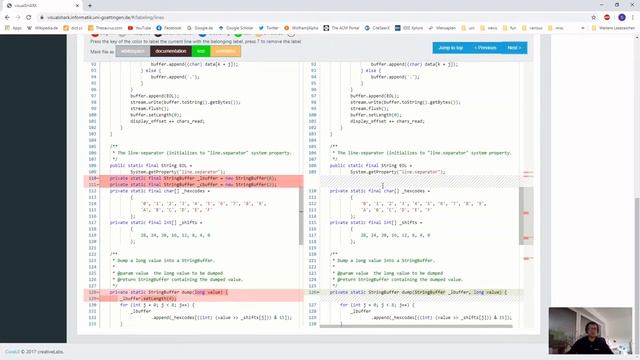The height and width of the screenshot is (360, 640).
Task: Mark file as documentation
Action: 171,51
